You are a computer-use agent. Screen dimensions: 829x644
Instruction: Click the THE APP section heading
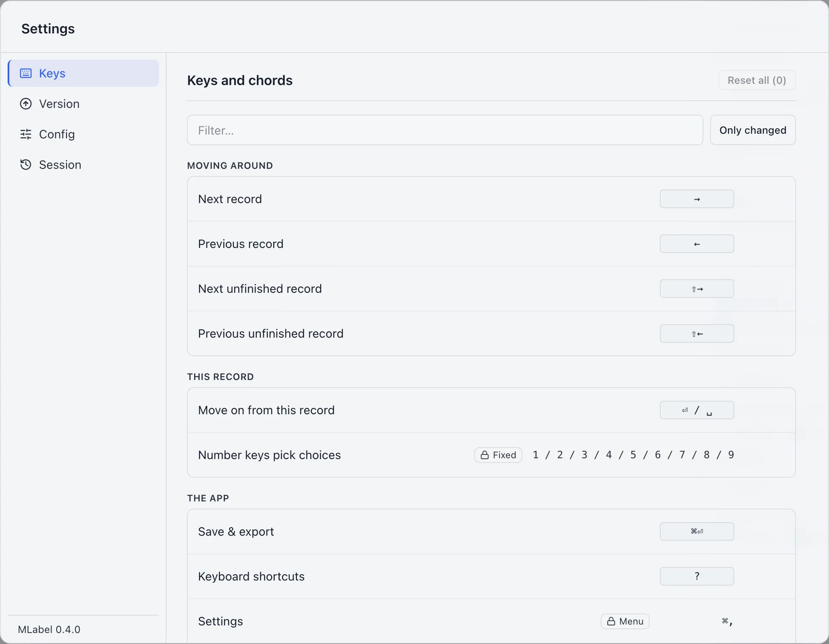(x=208, y=498)
